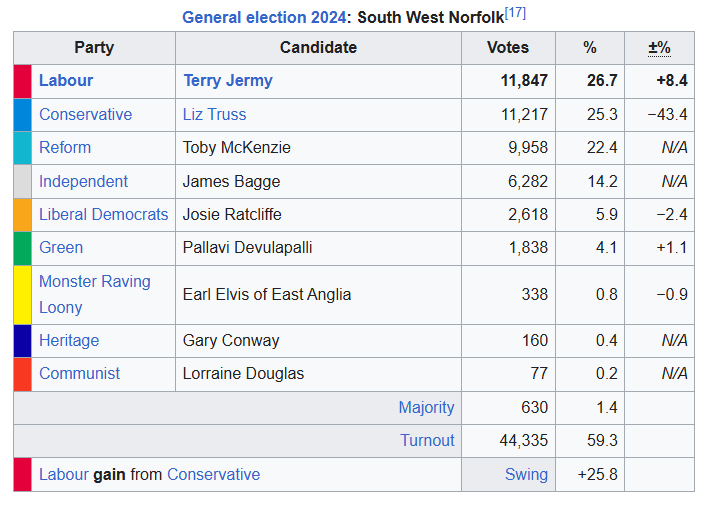Image resolution: width=705 pixels, height=508 pixels.
Task: Click the Votes column header
Action: (508, 48)
